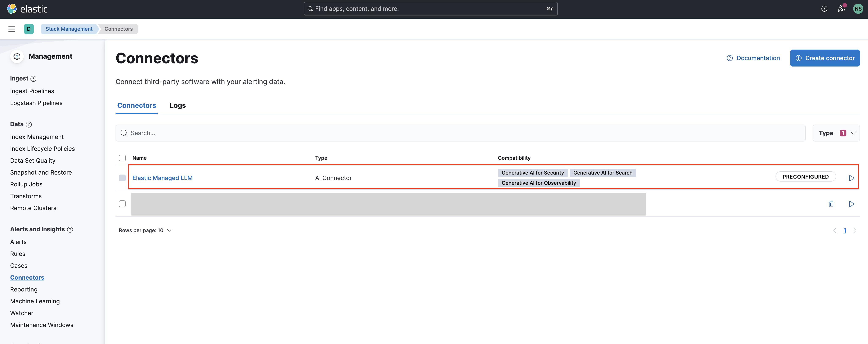Viewport: 868px width, 344px height.
Task: Go to page 1 link
Action: pos(845,231)
